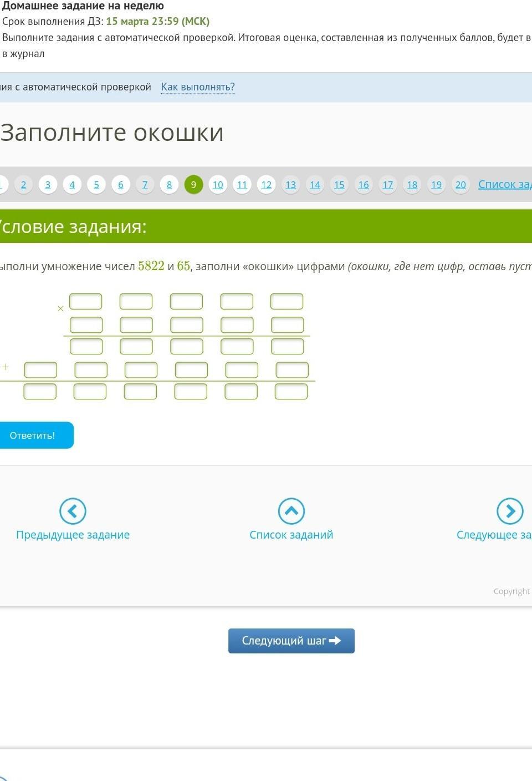Click the rightmost box in the final result row
The width and height of the screenshot is (532, 781).
(291, 392)
